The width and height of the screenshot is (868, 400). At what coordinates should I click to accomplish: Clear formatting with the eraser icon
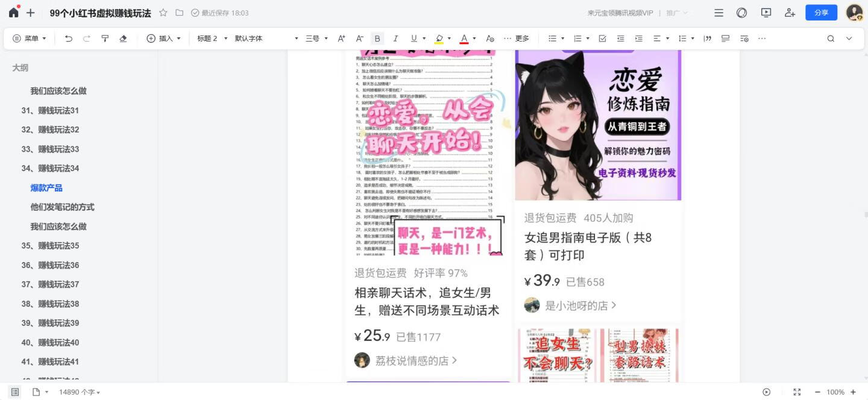point(124,38)
